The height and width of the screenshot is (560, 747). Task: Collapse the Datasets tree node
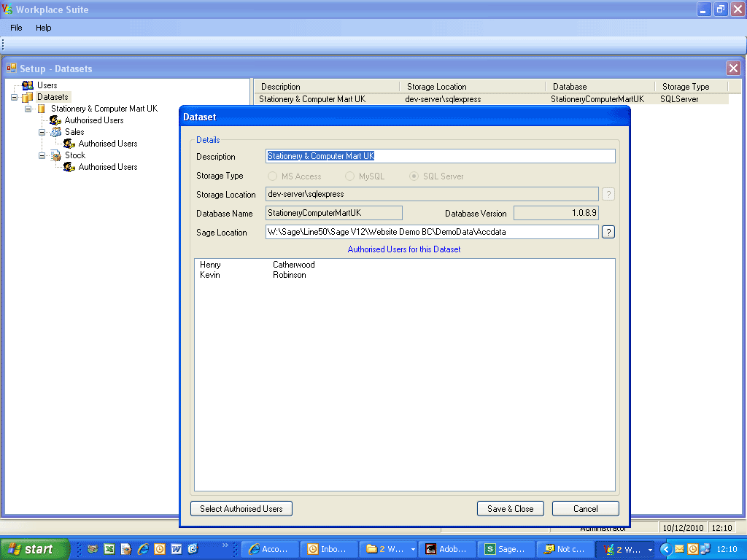(x=15, y=97)
